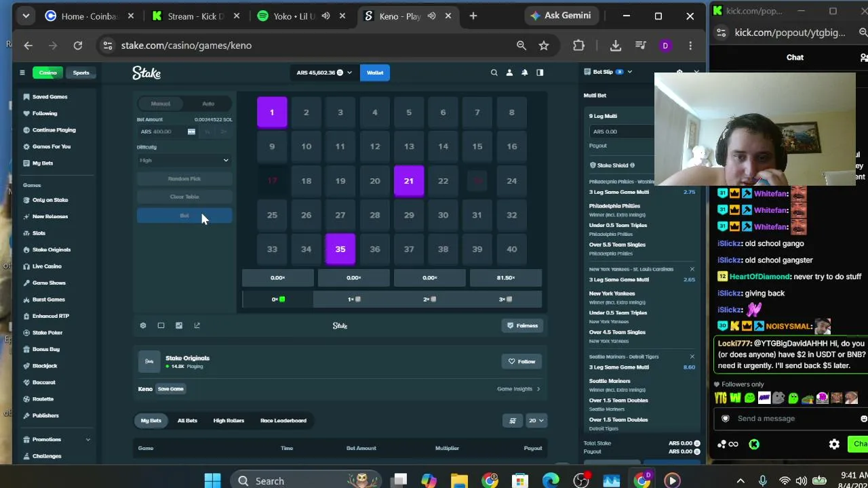Expand the Promotions sidebar section
This screenshot has width=868, height=488.
pos(87,440)
